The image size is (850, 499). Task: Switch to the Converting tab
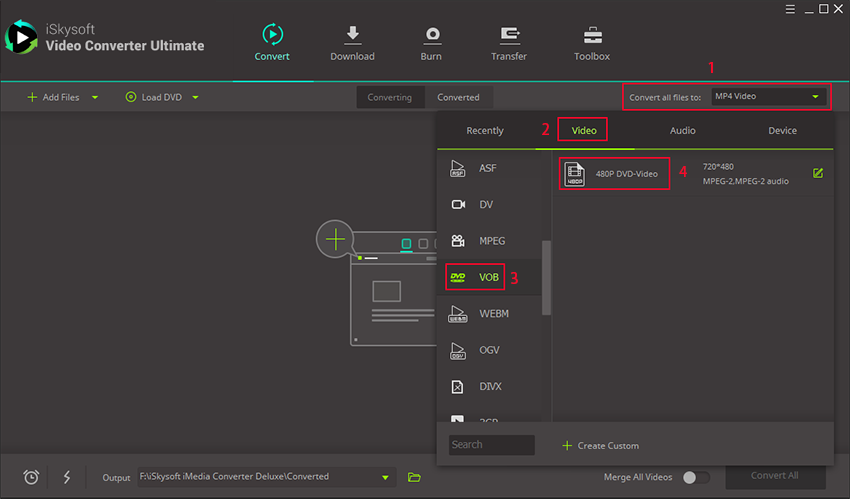(390, 97)
